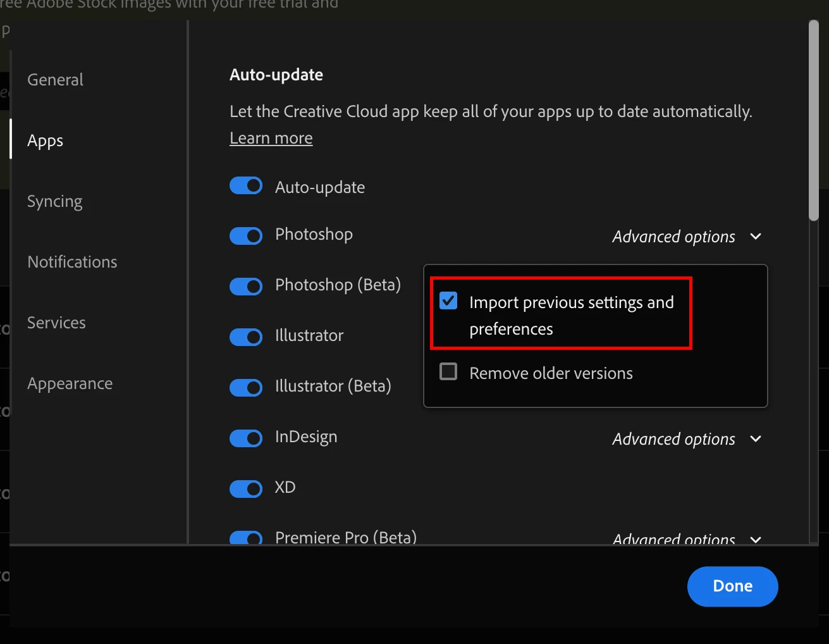The image size is (829, 644).
Task: Turn off the main Auto-update toggle
Action: (x=246, y=185)
